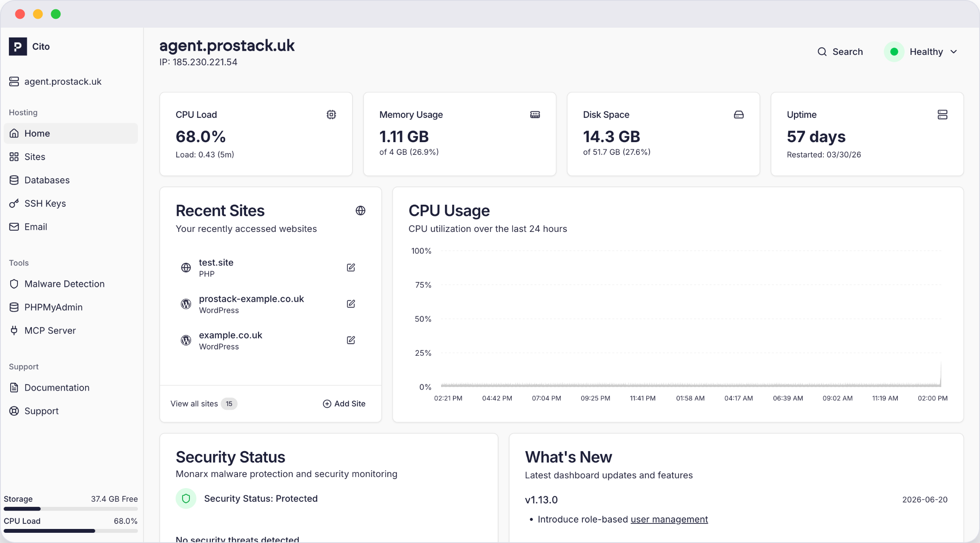Open the Support page link
The height and width of the screenshot is (543, 980).
[71, 411]
